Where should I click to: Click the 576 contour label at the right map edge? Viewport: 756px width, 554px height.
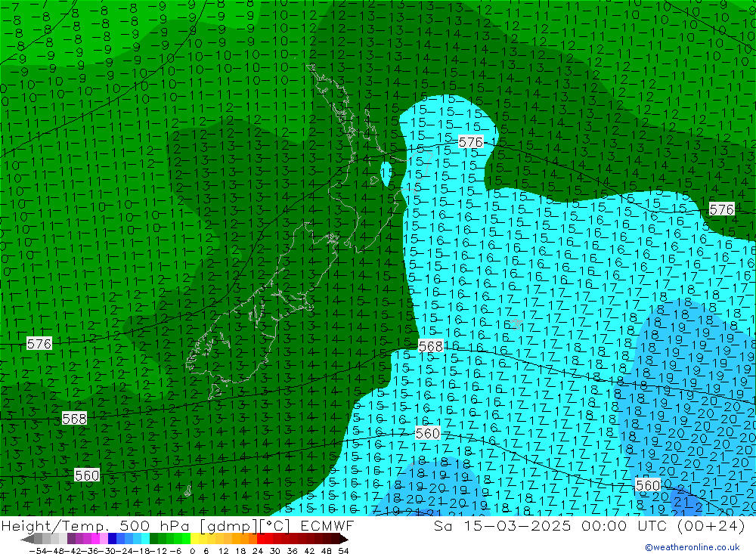coord(721,209)
